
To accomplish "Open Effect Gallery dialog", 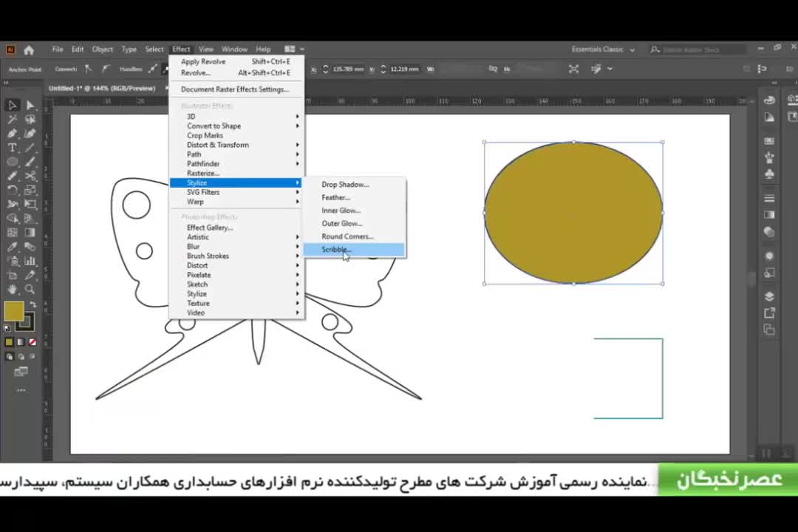I will click(236, 228).
